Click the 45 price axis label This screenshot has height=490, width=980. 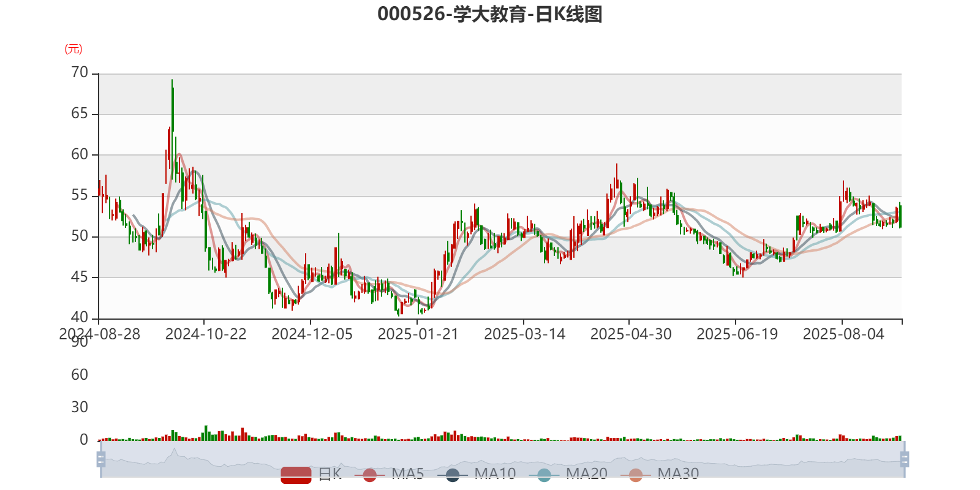tap(80, 277)
